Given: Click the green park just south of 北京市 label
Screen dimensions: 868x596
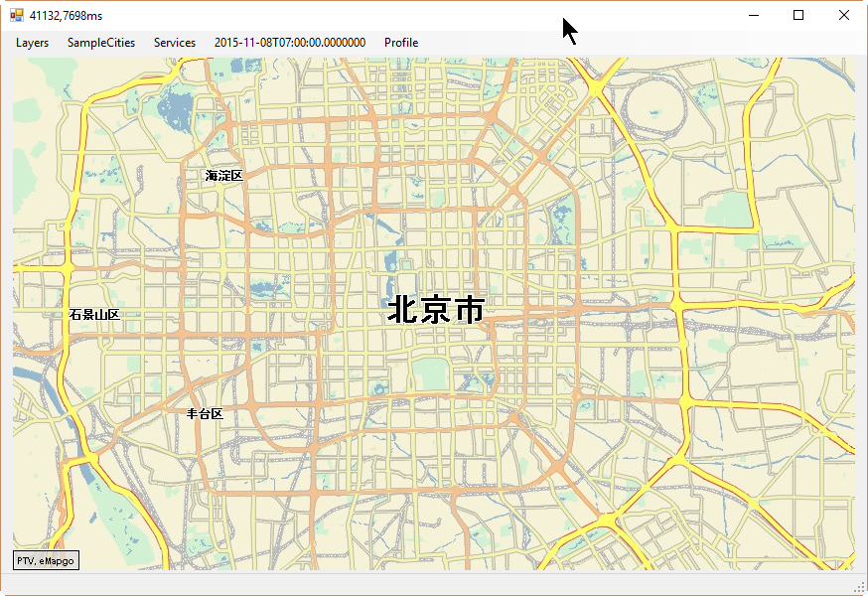Looking at the screenshot, I should pyautogui.click(x=432, y=374).
